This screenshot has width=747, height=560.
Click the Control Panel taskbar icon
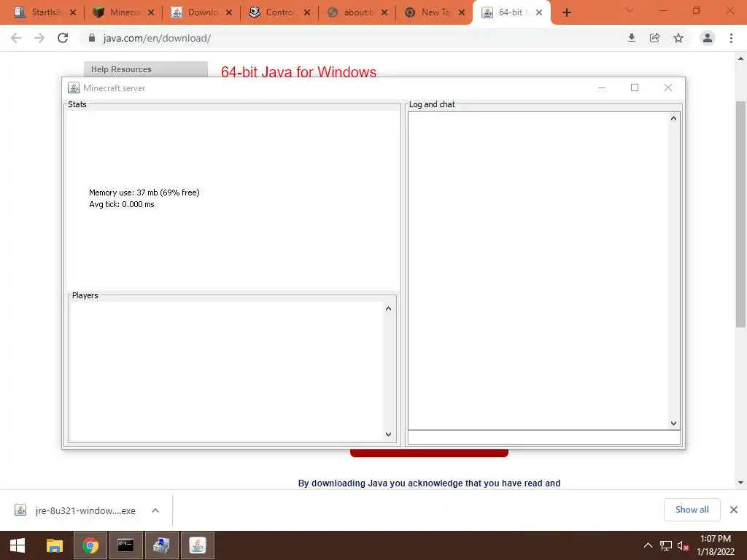[x=161, y=545]
